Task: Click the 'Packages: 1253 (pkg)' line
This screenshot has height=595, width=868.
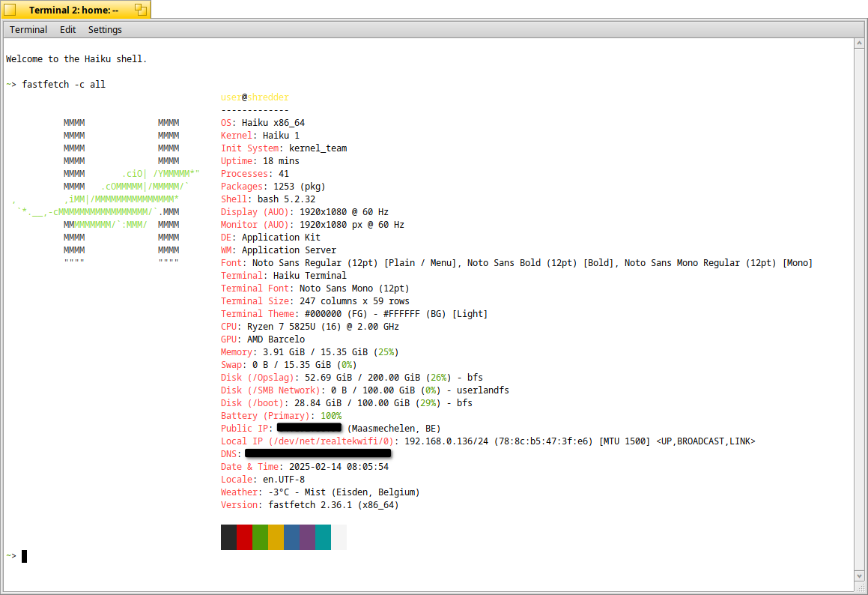Action: [x=273, y=186]
